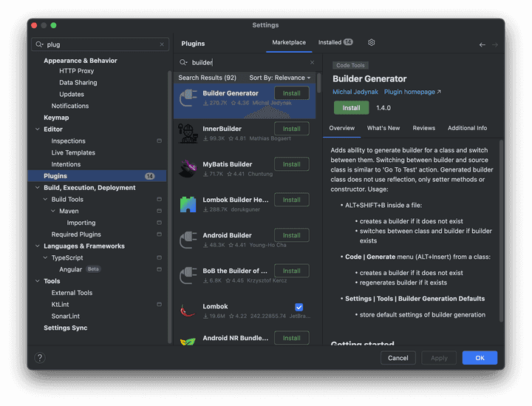Select KtLint in the Tools tree
Viewport: 532px width, 406px height.
click(x=61, y=305)
